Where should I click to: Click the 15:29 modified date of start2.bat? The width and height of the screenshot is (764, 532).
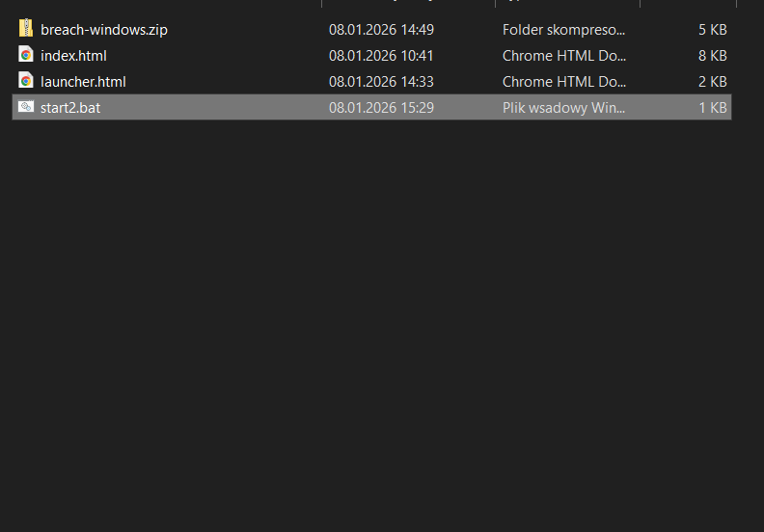click(381, 108)
